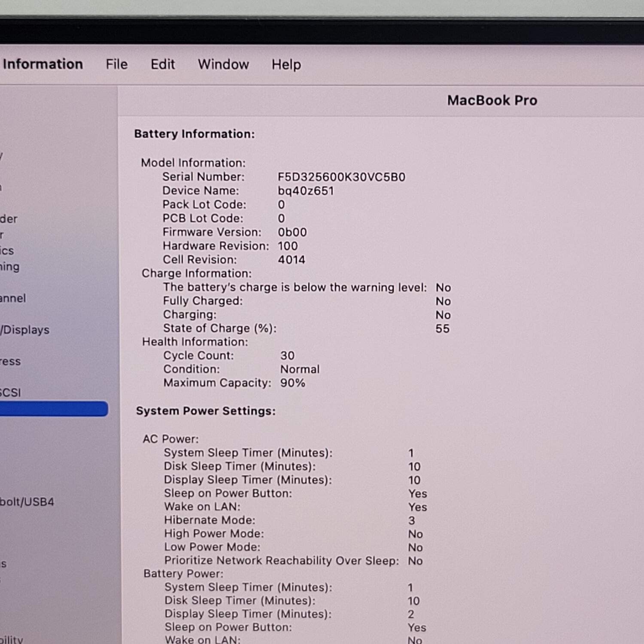
Task: Click AC Power Disk Sleep Timer value 10
Action: [414, 467]
